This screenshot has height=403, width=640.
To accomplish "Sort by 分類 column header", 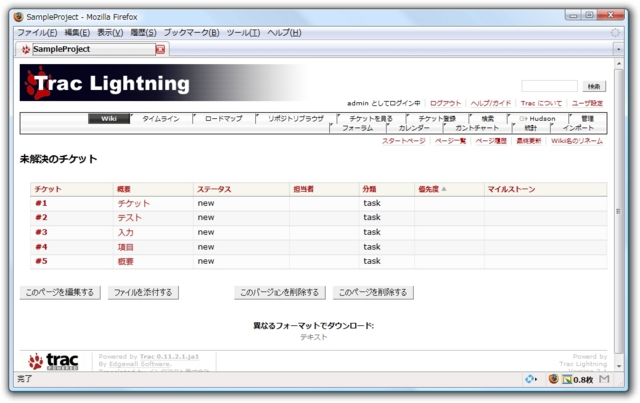I will point(369,189).
